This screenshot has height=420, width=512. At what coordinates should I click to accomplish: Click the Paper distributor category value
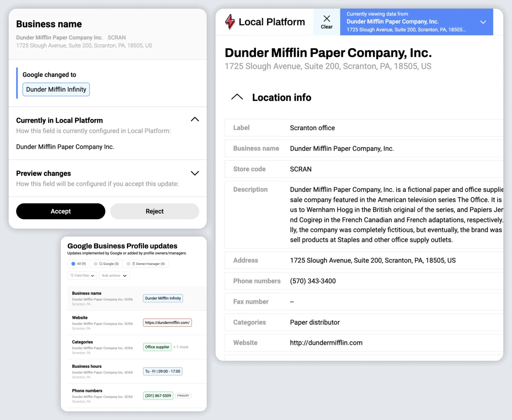[315, 322]
